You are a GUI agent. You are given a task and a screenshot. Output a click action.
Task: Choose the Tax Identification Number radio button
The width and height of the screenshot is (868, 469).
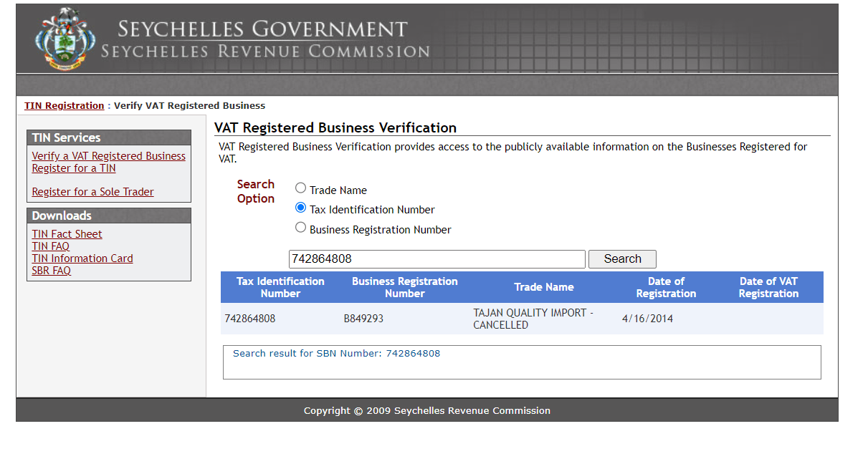301,207
